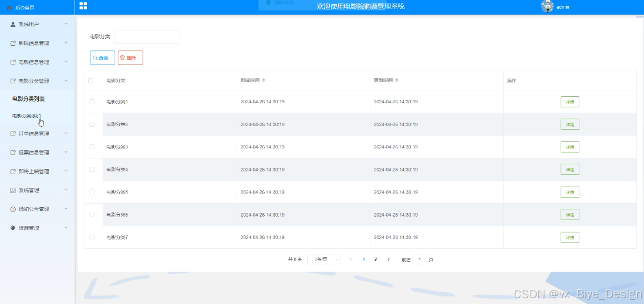Click the 资源管理 bulb icon
The image size is (644, 304).
click(x=13, y=228)
